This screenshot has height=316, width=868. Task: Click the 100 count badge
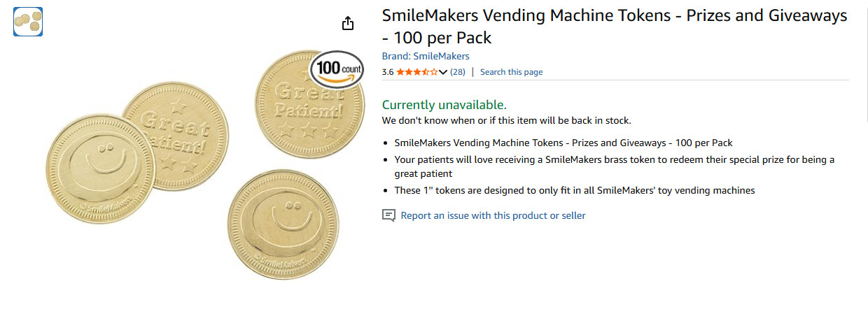point(337,69)
